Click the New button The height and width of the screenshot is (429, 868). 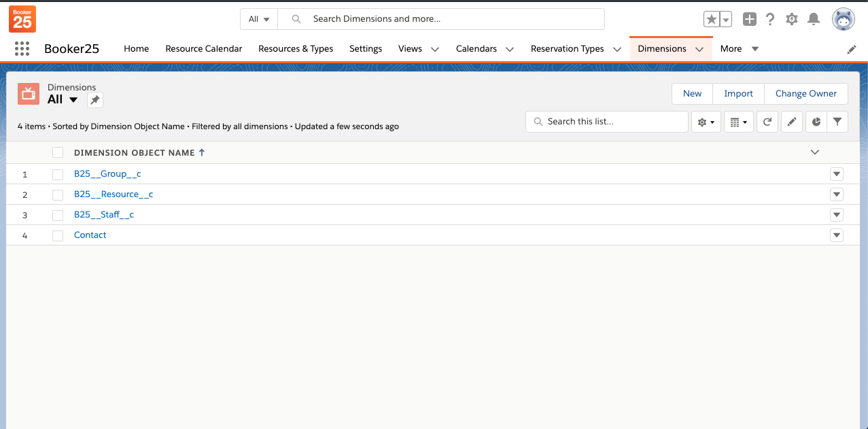click(x=692, y=94)
